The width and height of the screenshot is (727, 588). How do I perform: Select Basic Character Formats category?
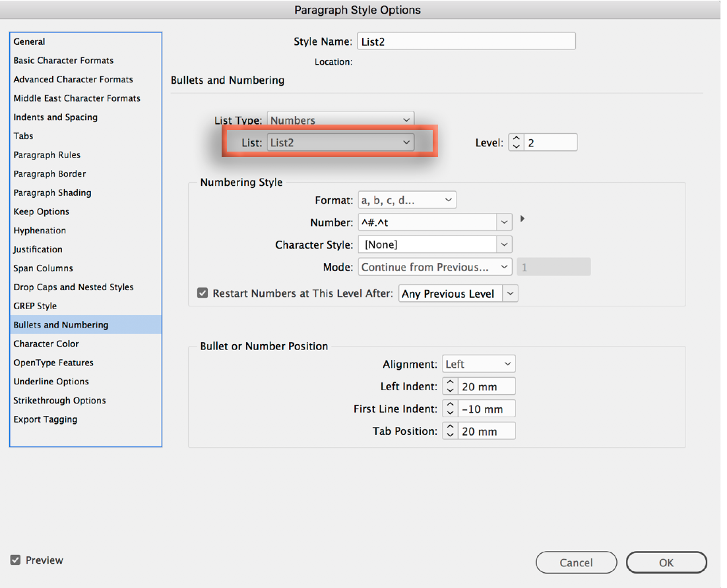tap(63, 61)
